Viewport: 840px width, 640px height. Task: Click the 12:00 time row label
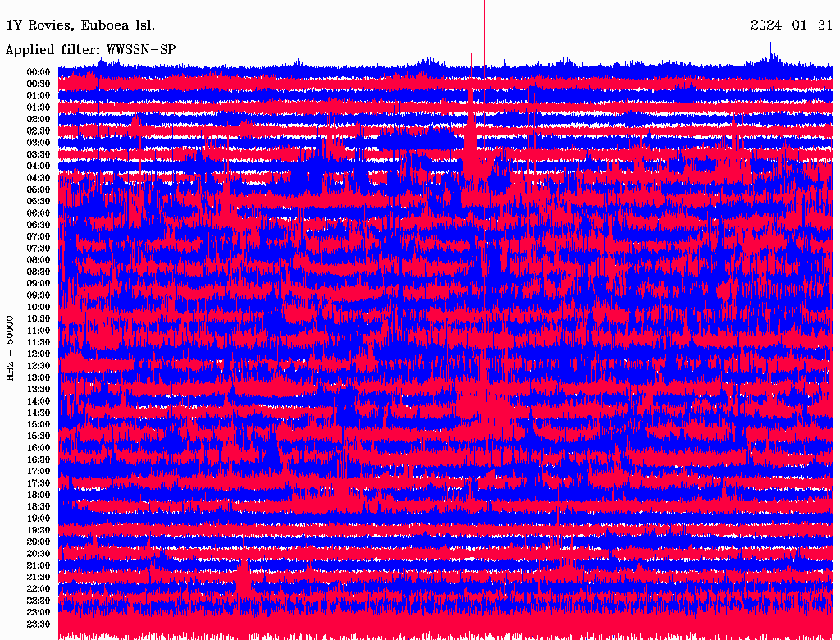point(39,354)
